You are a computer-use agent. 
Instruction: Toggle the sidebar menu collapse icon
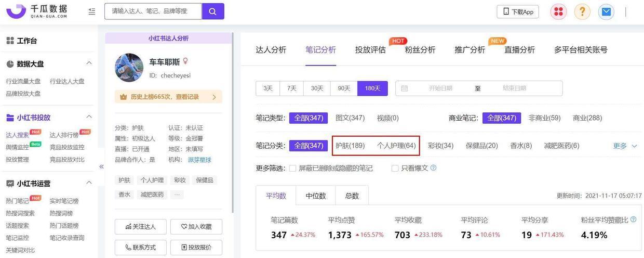click(92, 11)
